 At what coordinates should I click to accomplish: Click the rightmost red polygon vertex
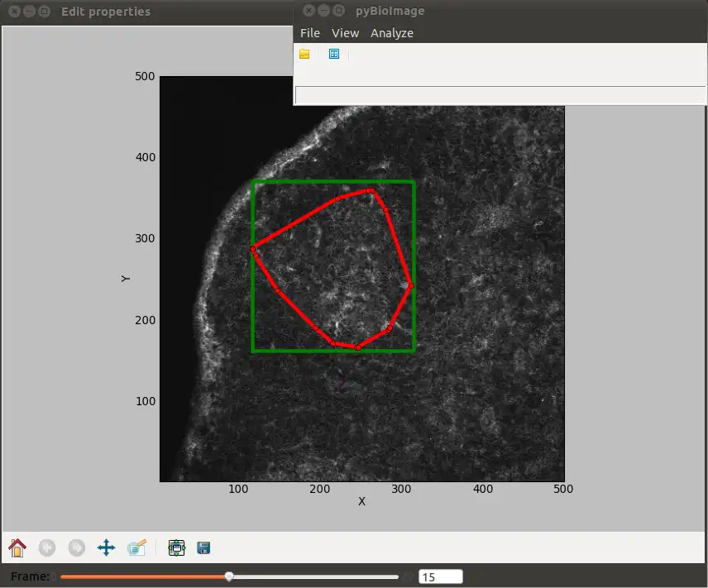point(411,285)
